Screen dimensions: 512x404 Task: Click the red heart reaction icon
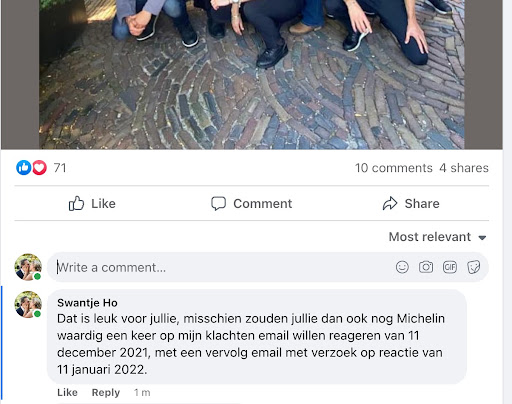[x=39, y=168]
